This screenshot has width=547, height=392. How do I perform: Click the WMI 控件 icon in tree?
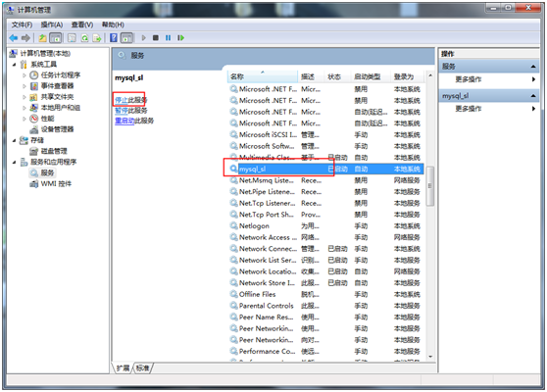point(34,184)
